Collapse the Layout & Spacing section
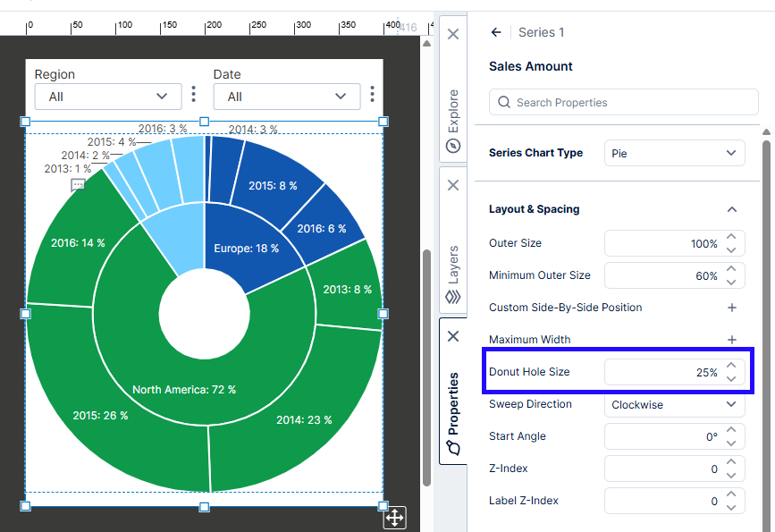Image resolution: width=775 pixels, height=532 pixels. coord(731,209)
